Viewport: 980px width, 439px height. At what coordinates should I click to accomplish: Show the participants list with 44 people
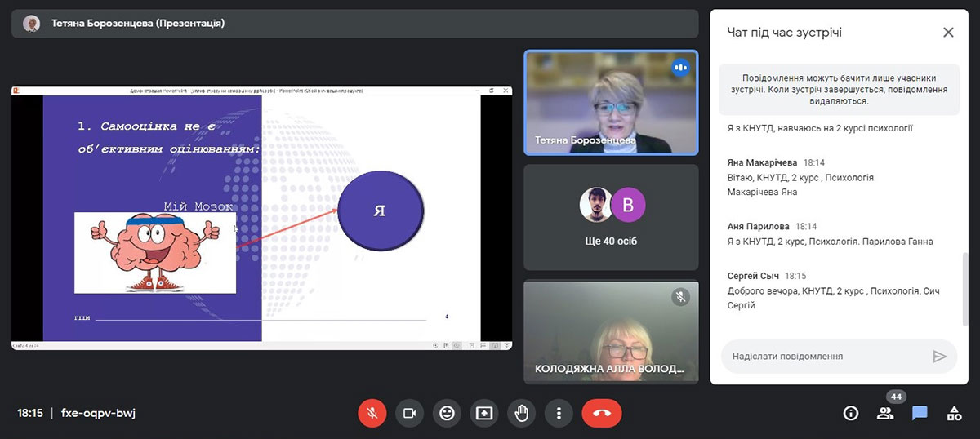click(x=885, y=413)
